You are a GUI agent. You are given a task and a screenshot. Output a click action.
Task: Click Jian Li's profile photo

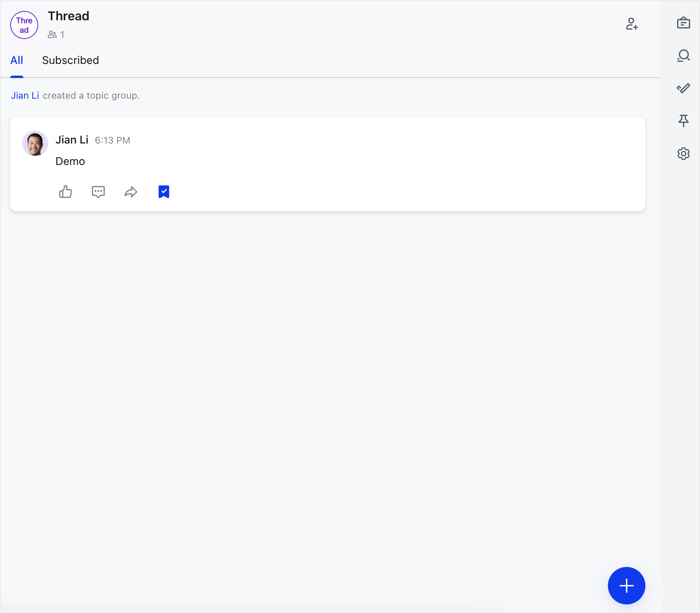pos(35,144)
